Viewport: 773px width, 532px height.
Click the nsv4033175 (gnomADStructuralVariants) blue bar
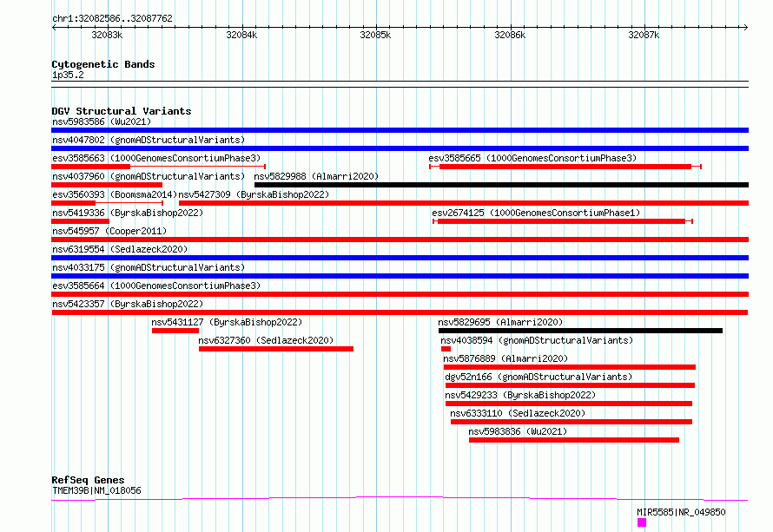coord(400,276)
